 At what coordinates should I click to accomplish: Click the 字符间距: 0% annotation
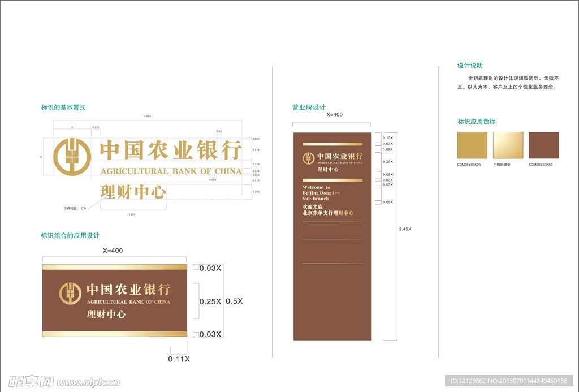[x=75, y=208]
